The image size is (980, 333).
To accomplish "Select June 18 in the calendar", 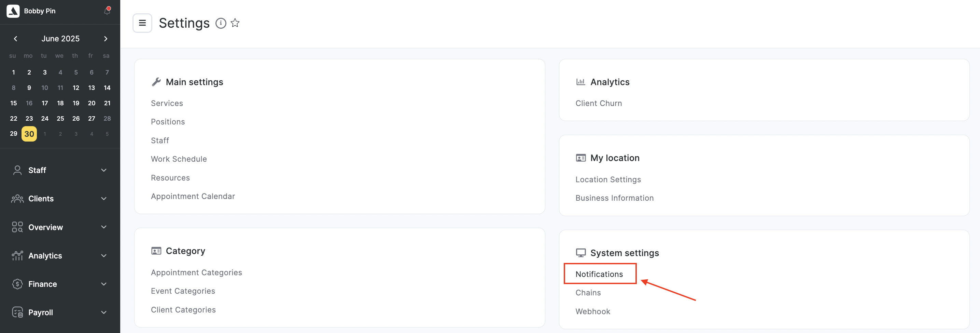I will click(60, 103).
